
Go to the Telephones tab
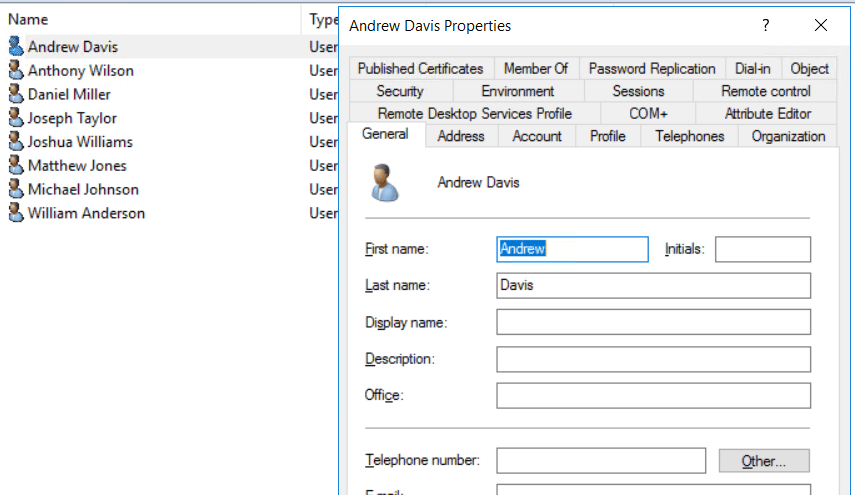tap(689, 136)
